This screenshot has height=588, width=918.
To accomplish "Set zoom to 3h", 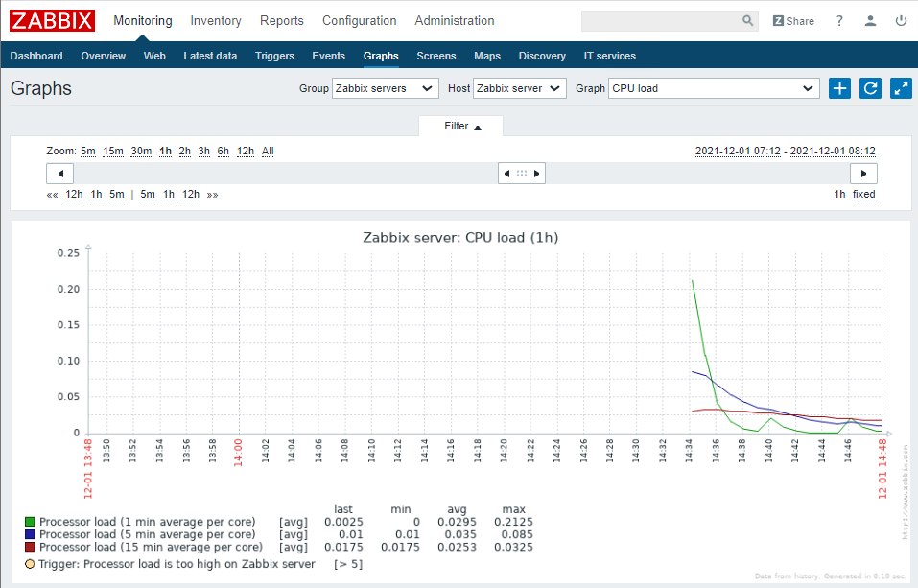I will (x=203, y=152).
